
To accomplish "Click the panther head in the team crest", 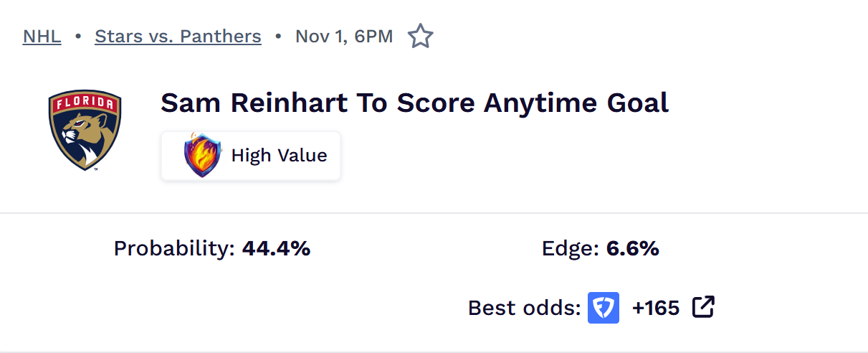I will [x=79, y=133].
